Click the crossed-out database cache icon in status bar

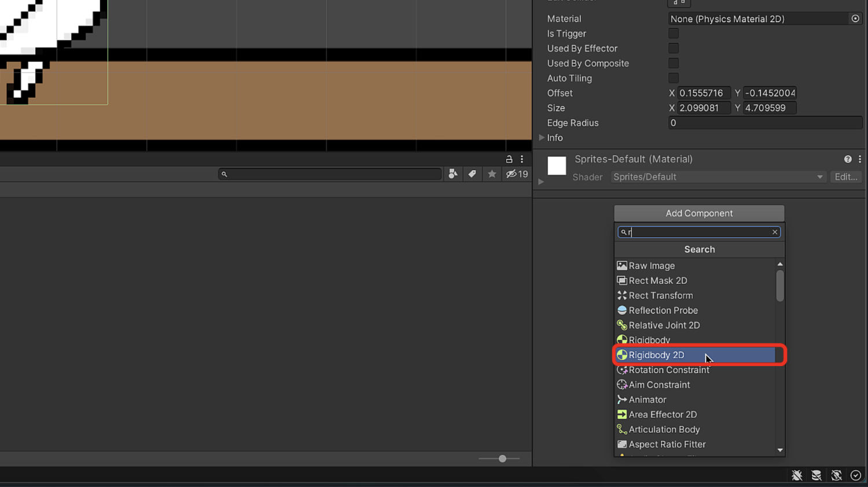pos(816,475)
